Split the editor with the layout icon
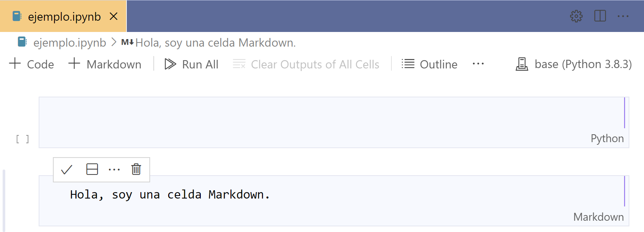644x232 pixels. (600, 16)
